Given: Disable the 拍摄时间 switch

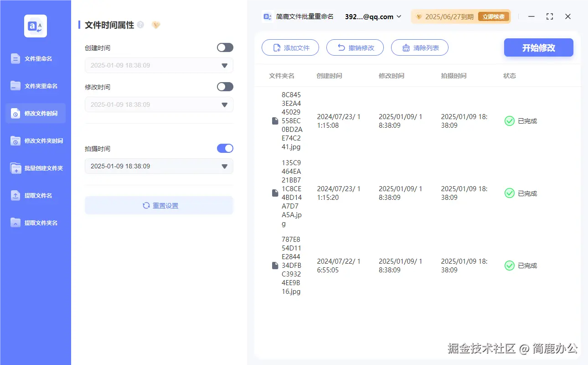Looking at the screenshot, I should click(x=225, y=148).
